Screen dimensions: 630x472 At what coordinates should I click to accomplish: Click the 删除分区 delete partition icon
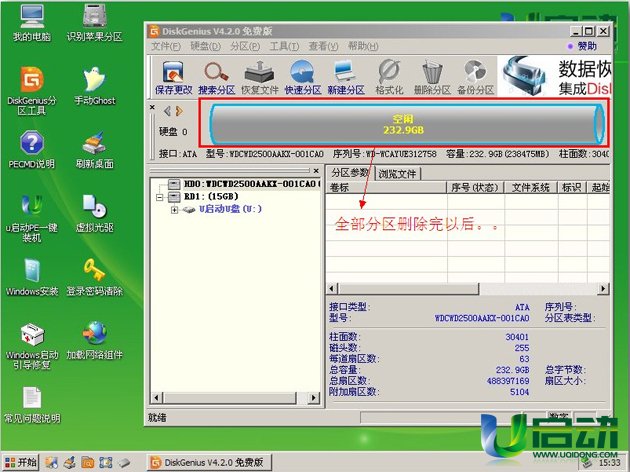tap(432, 78)
